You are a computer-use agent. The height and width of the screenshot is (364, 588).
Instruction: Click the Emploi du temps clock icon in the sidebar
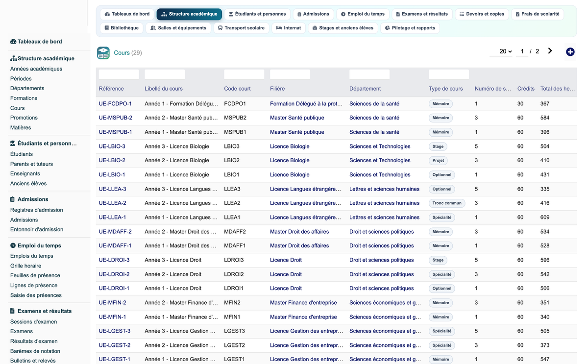click(13, 246)
